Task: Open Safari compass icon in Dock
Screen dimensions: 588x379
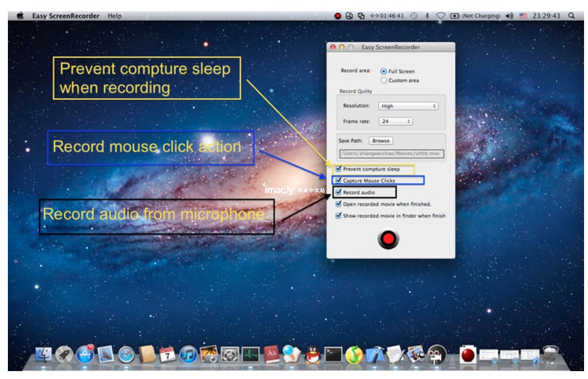Action: 127,355
